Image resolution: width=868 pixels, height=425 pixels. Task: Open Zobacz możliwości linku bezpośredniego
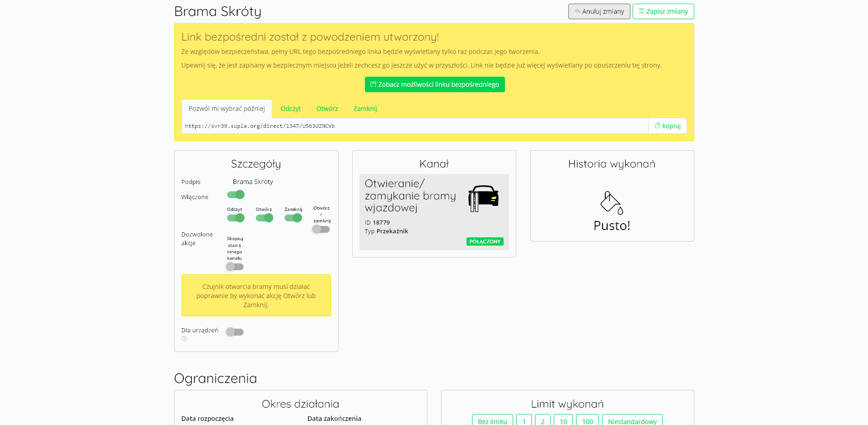[x=435, y=84]
